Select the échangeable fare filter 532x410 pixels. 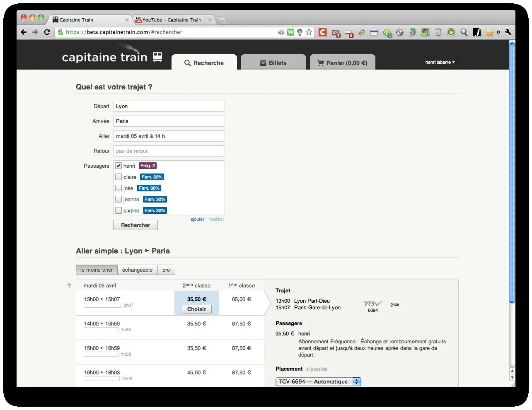click(x=138, y=270)
